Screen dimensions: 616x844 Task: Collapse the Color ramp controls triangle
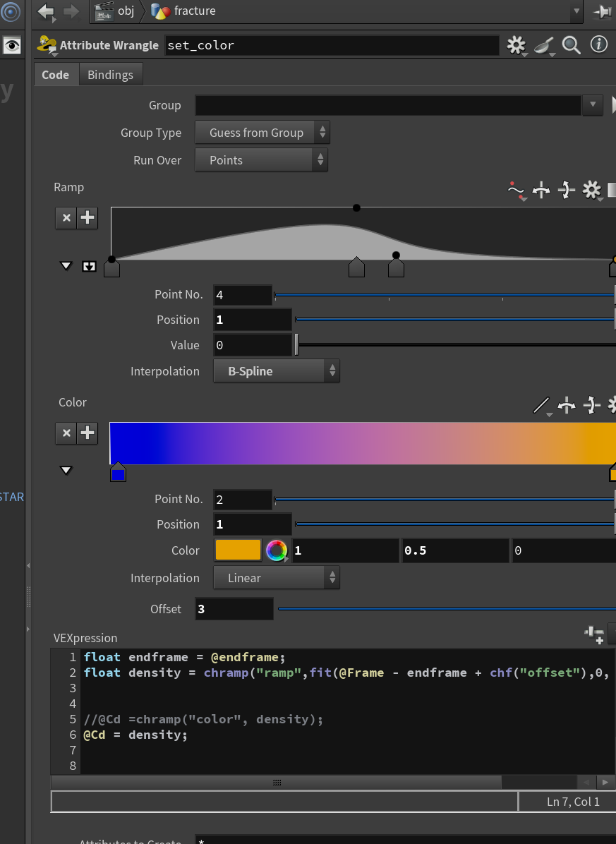point(66,471)
